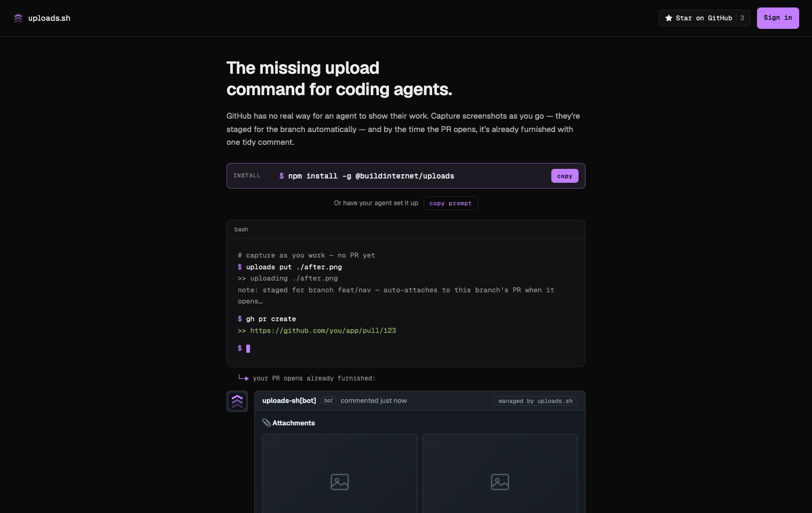Sign in with the purple button
This screenshot has width=812, height=513.
(x=778, y=18)
